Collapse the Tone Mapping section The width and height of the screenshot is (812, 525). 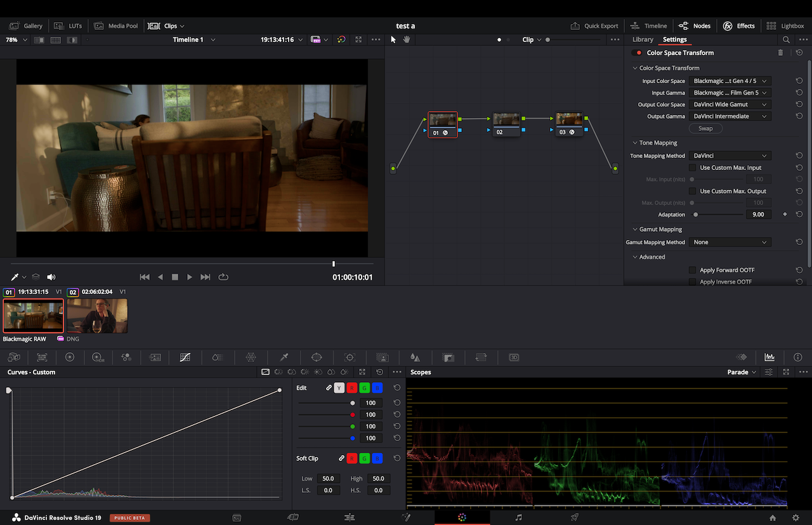tap(635, 143)
